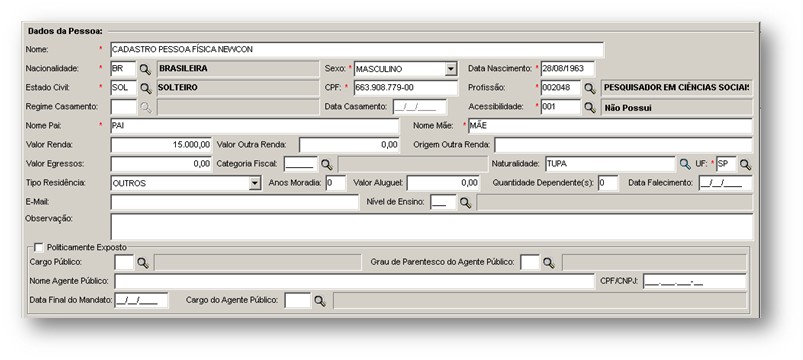Search Naturalidade city with magnifier

685,164
